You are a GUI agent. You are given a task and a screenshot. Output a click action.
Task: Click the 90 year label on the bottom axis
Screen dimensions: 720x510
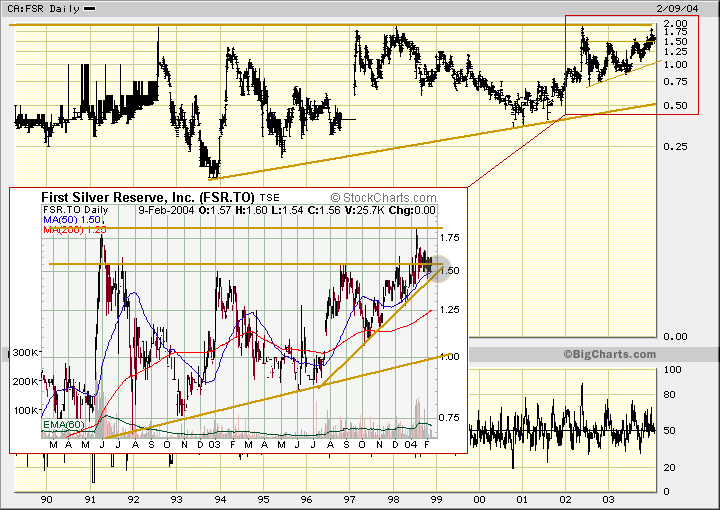tap(46, 500)
